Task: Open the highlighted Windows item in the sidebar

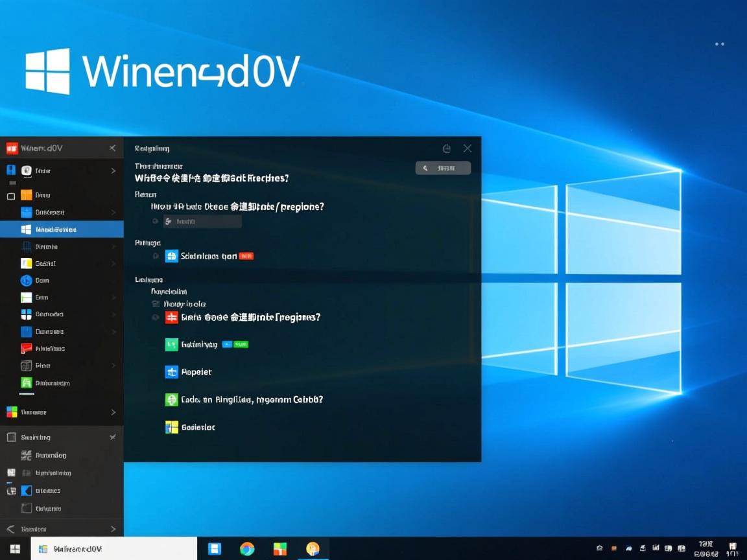Action: (62, 229)
